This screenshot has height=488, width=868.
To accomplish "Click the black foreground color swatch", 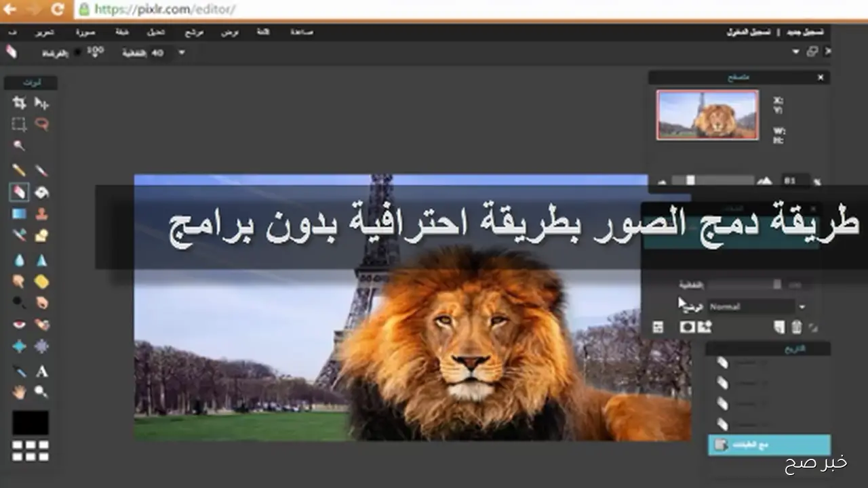I will (x=32, y=424).
